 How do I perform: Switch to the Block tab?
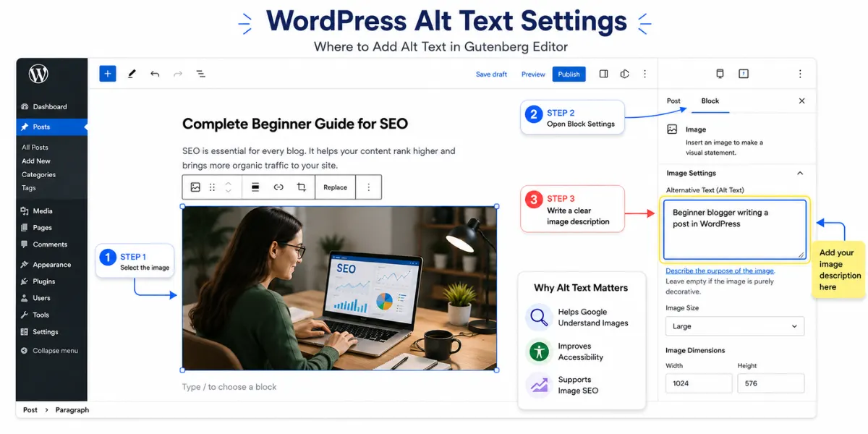tap(710, 101)
